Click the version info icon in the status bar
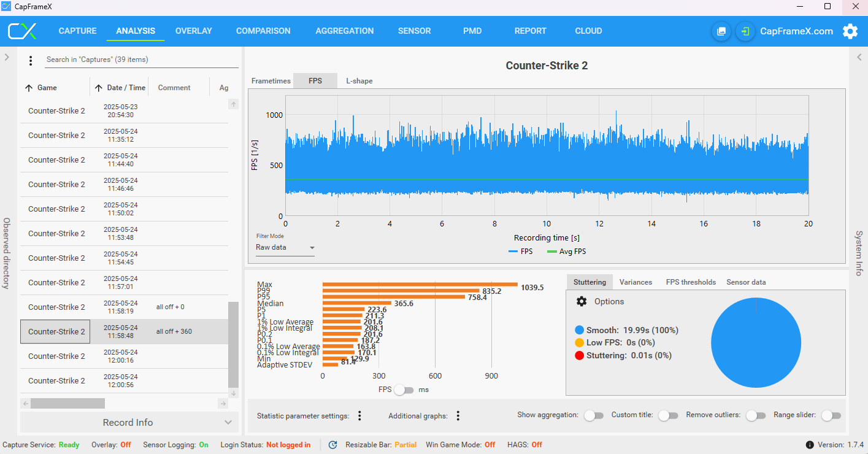The width and height of the screenshot is (868, 454). 810,445
